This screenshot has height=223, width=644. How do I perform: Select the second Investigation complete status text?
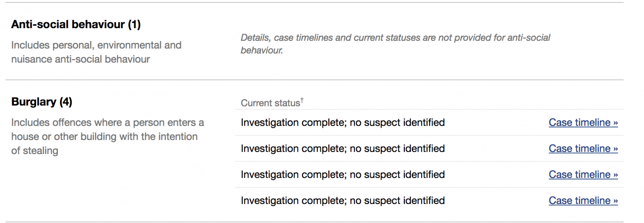point(343,149)
